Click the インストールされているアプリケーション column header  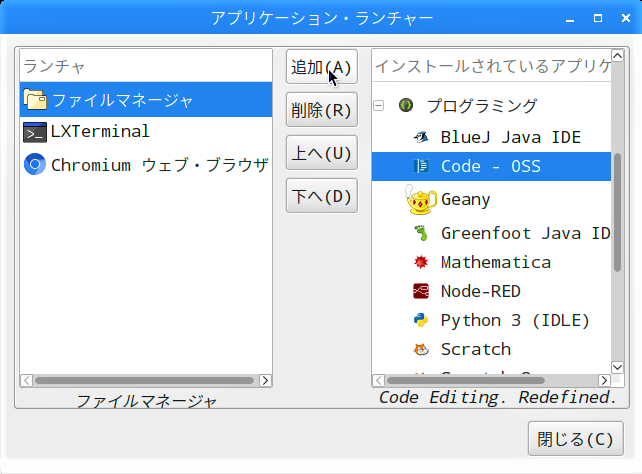tap(491, 66)
